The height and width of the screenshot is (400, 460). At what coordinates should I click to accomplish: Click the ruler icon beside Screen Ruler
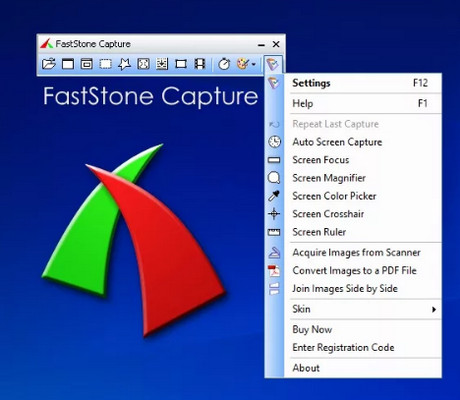(274, 232)
